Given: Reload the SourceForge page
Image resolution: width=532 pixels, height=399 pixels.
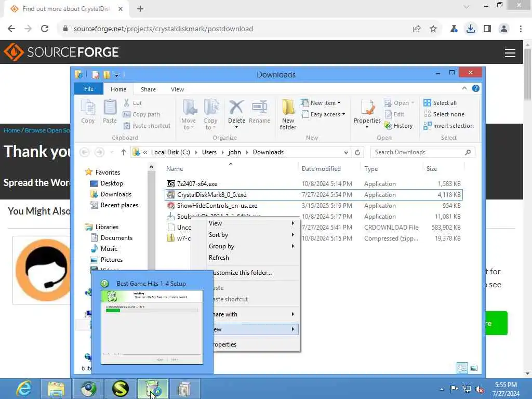Looking at the screenshot, I should (x=45, y=29).
